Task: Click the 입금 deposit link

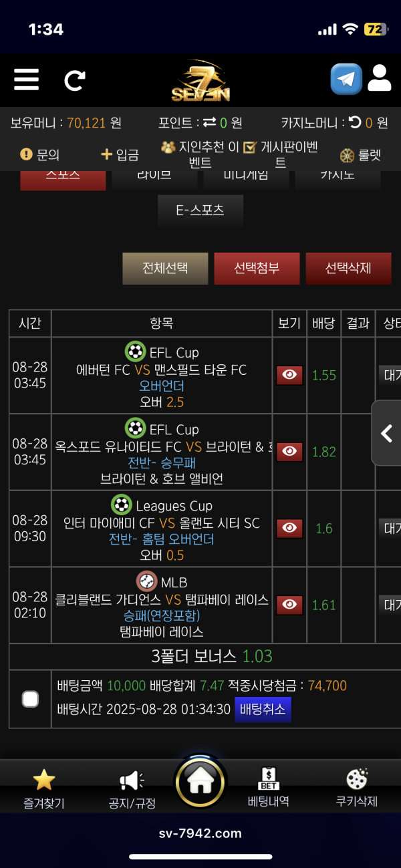Action: click(x=120, y=155)
